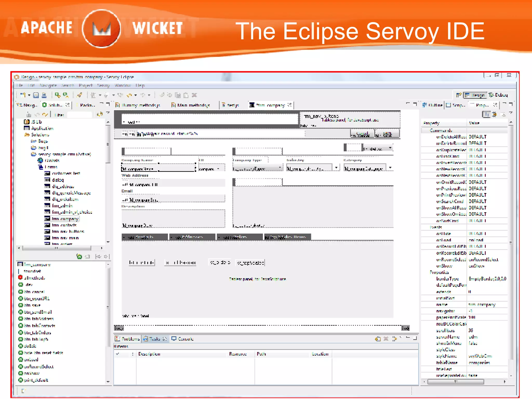Click the Cancel button on the form canvas
The height and width of the screenshot is (399, 532).
pos(362,134)
